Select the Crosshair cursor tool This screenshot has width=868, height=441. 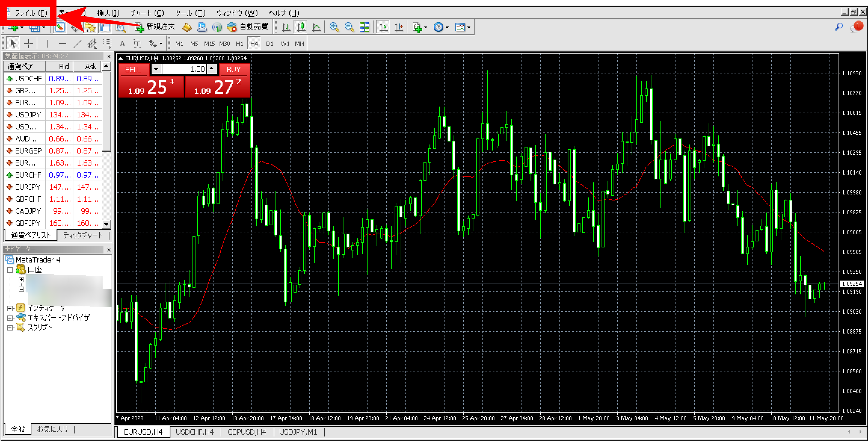pos(29,43)
